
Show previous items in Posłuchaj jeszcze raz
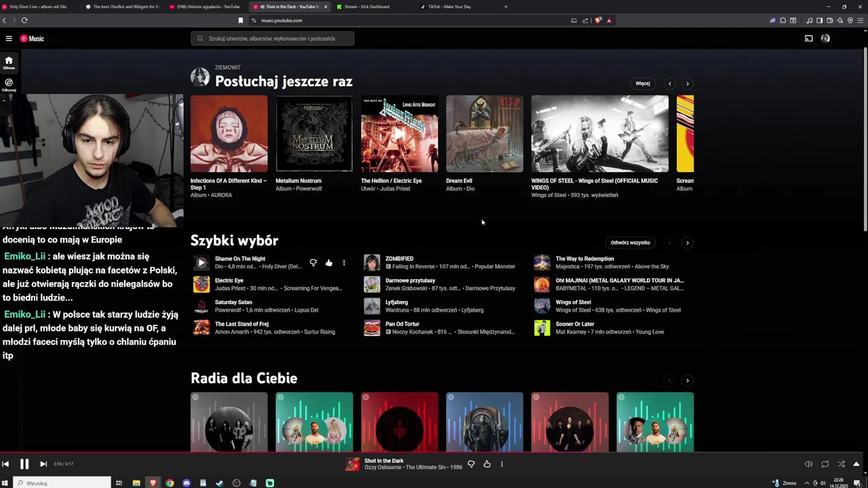point(670,83)
